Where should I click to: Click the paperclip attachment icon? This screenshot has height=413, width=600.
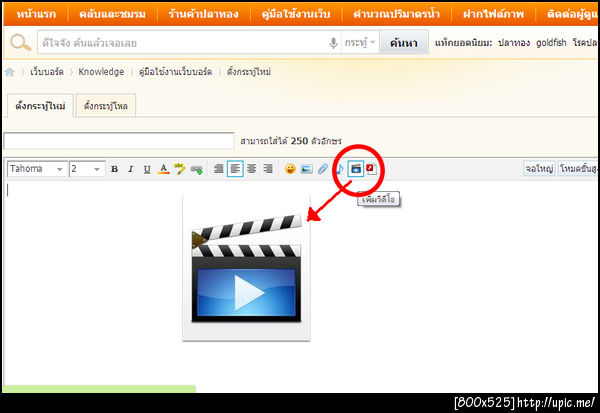coord(323,169)
